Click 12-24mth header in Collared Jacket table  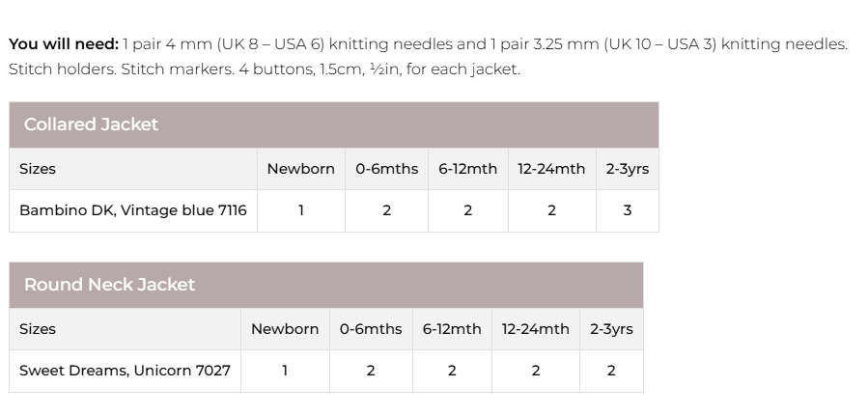[x=551, y=169]
